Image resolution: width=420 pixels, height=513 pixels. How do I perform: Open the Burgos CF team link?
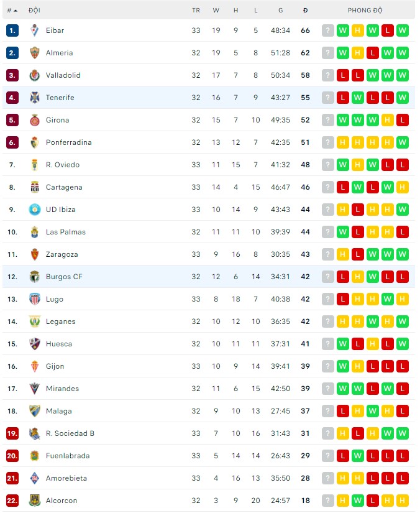coord(63,277)
